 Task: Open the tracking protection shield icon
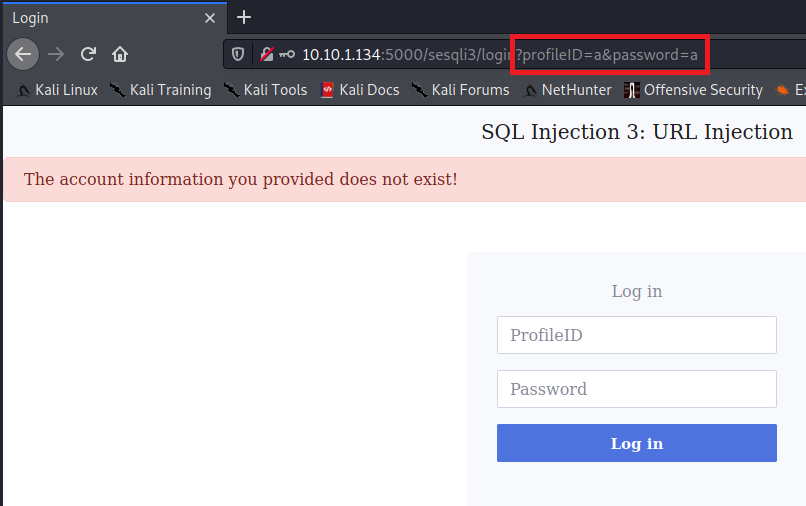point(238,54)
